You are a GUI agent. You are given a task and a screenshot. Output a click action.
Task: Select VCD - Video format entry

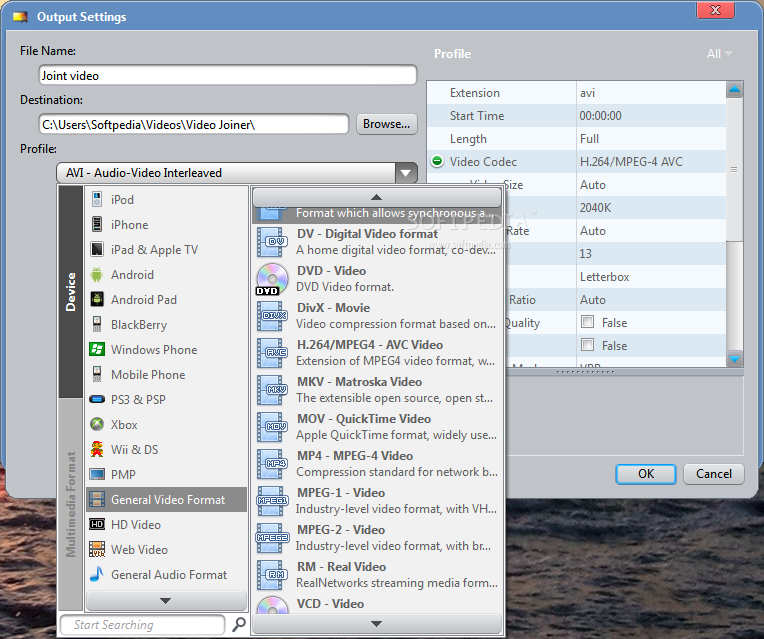click(x=377, y=604)
